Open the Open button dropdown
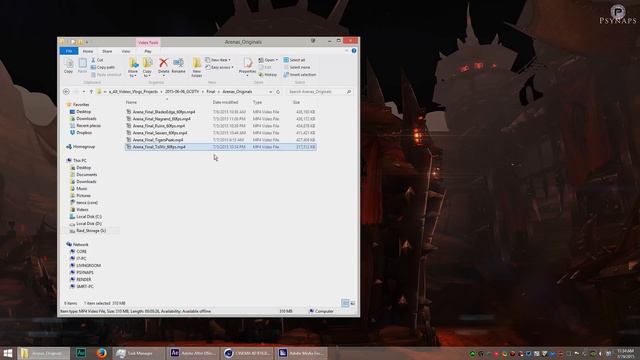Viewport: 640px width, 360px height. click(x=268, y=60)
